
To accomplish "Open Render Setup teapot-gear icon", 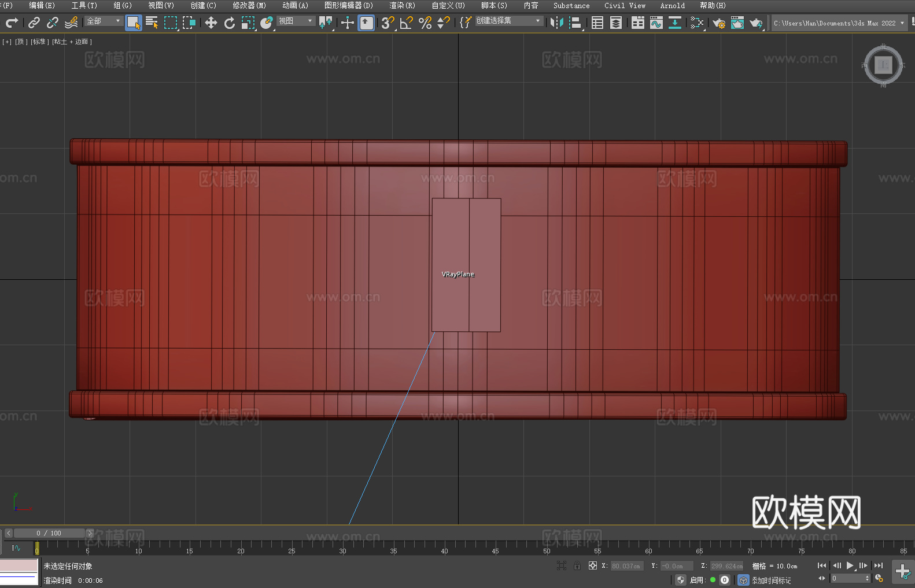I will click(719, 23).
